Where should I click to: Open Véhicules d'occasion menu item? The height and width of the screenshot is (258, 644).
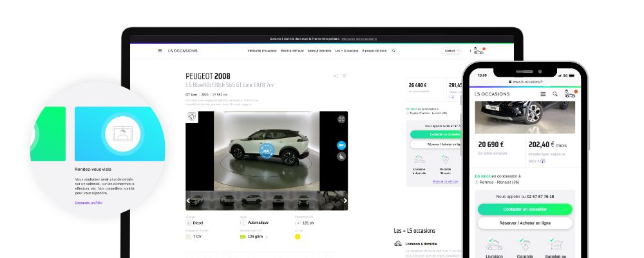click(261, 51)
